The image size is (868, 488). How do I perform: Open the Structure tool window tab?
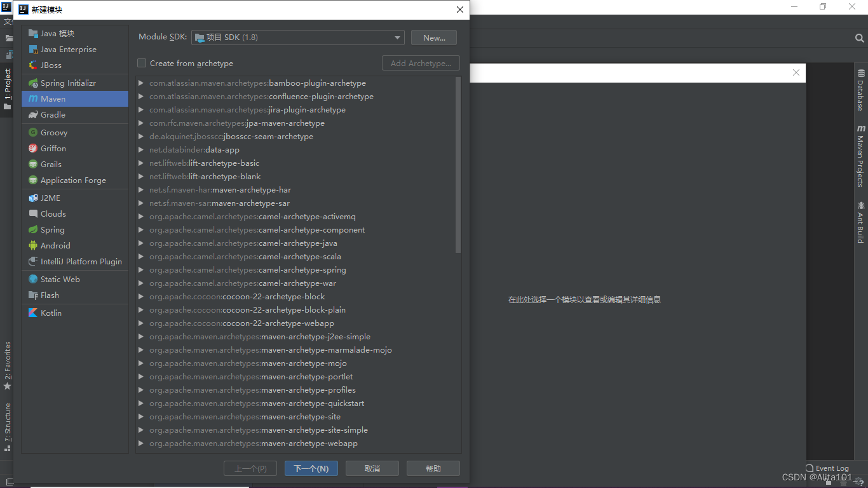pos(8,426)
